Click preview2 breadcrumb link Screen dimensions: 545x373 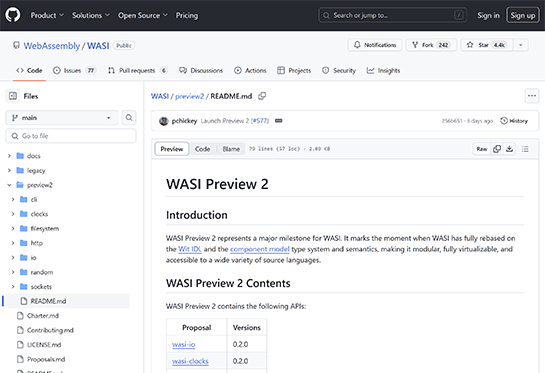(189, 96)
